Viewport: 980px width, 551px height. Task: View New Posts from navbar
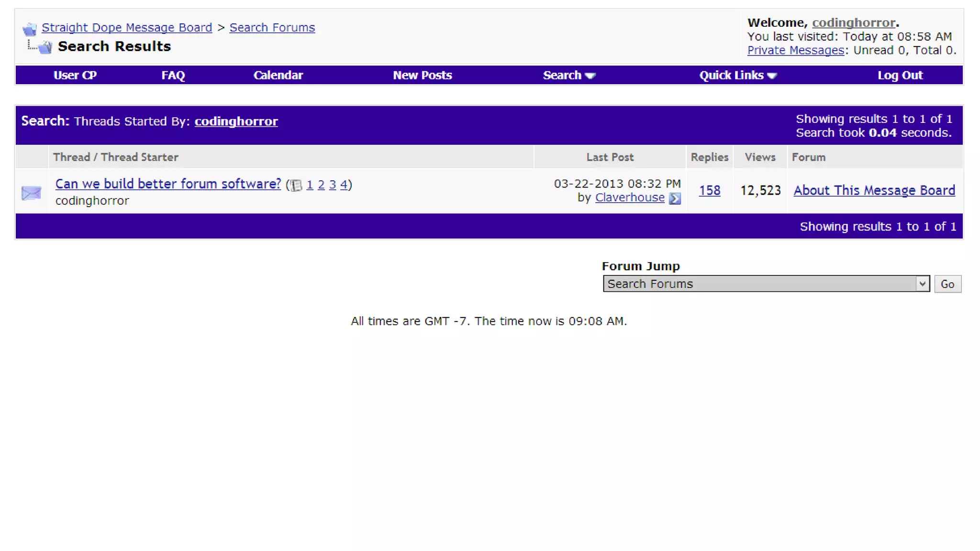422,76
